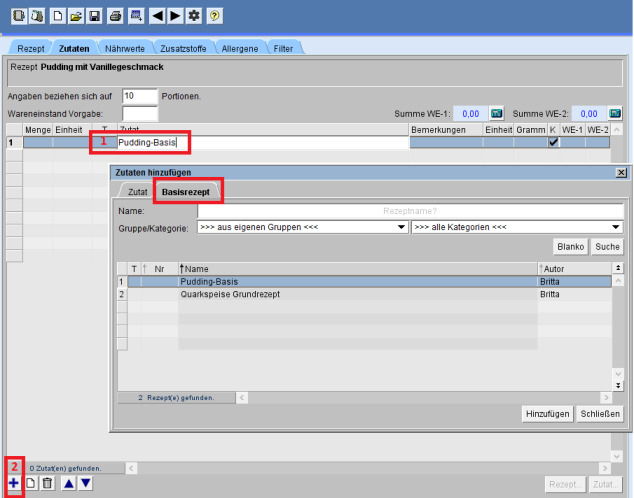
Task: Click the yellow help question mark icon
Action: click(x=214, y=16)
